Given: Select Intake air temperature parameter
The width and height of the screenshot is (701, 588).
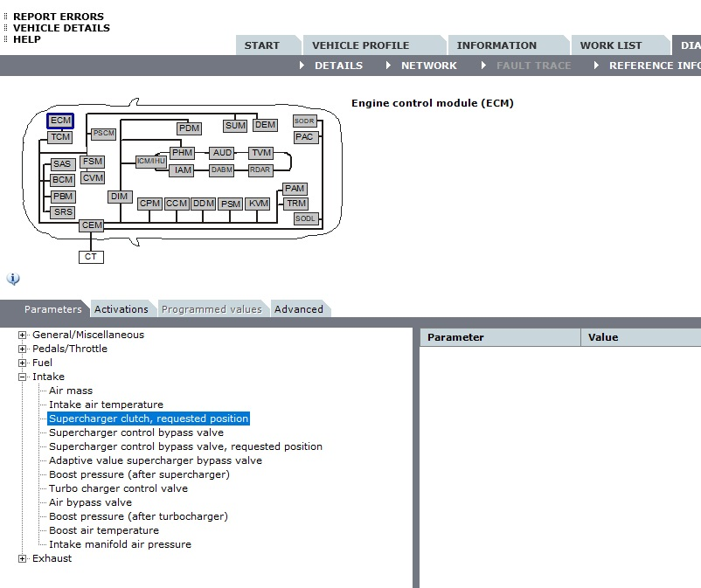Looking at the screenshot, I should click(x=106, y=405).
